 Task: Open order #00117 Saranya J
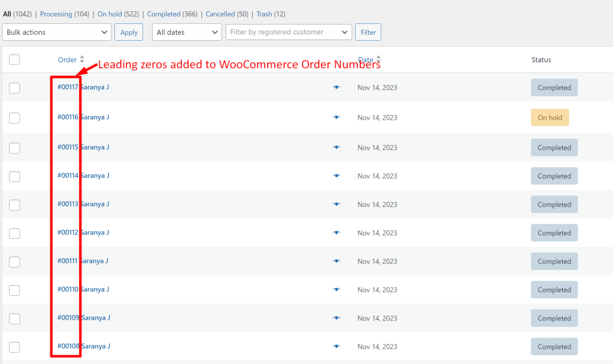tap(83, 87)
